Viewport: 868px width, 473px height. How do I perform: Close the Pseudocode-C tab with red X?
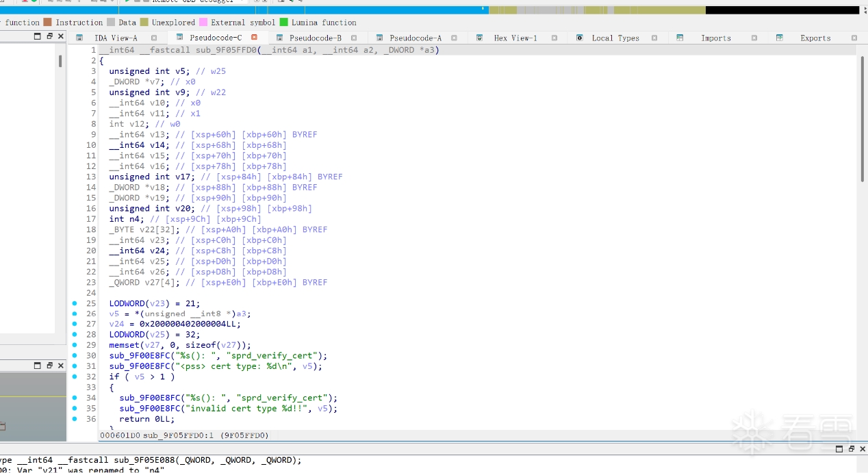[254, 38]
